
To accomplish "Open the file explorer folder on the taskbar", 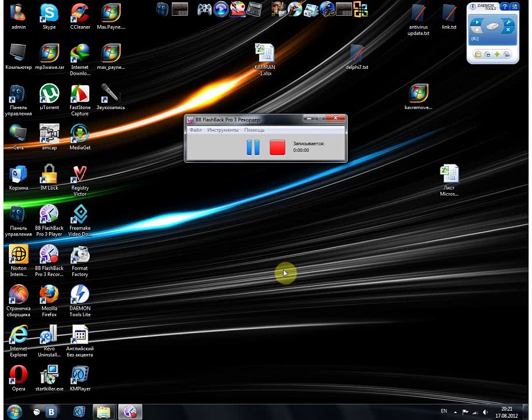I will click(104, 411).
